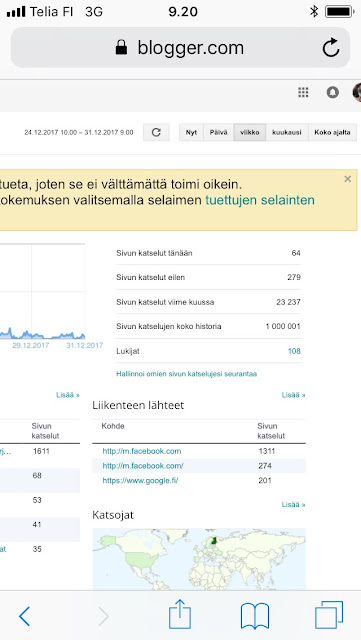
Task: Open Hallinnoi omien sivun katselujesi seurantaa link
Action: [187, 373]
